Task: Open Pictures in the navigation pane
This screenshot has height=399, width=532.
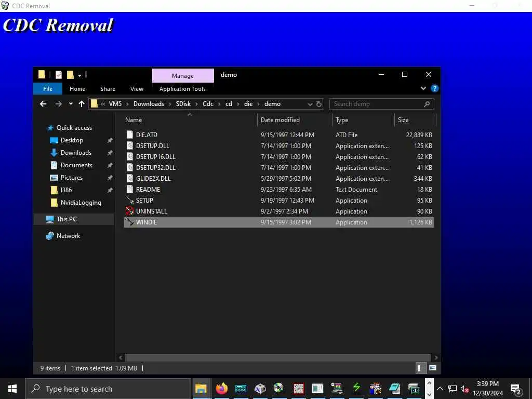Action: tap(71, 178)
